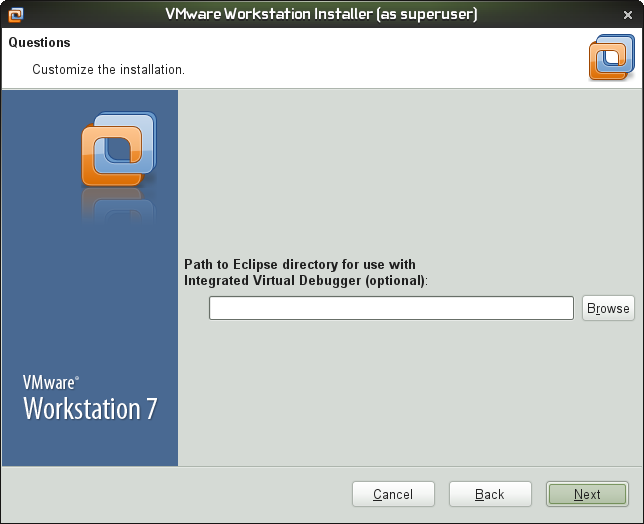This screenshot has height=524, width=644.
Task: Open the title bar window menu icon
Action: [x=16, y=15]
